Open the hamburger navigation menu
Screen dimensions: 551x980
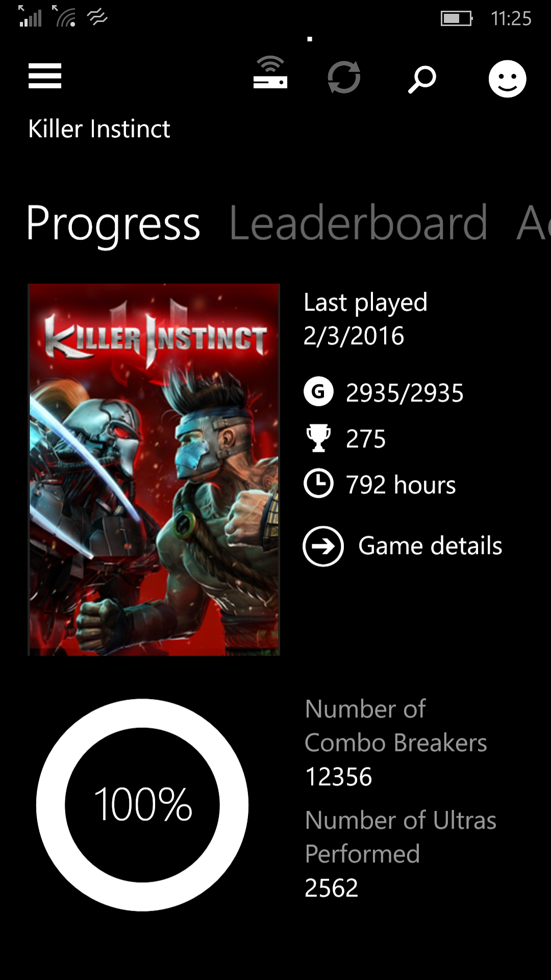(45, 76)
